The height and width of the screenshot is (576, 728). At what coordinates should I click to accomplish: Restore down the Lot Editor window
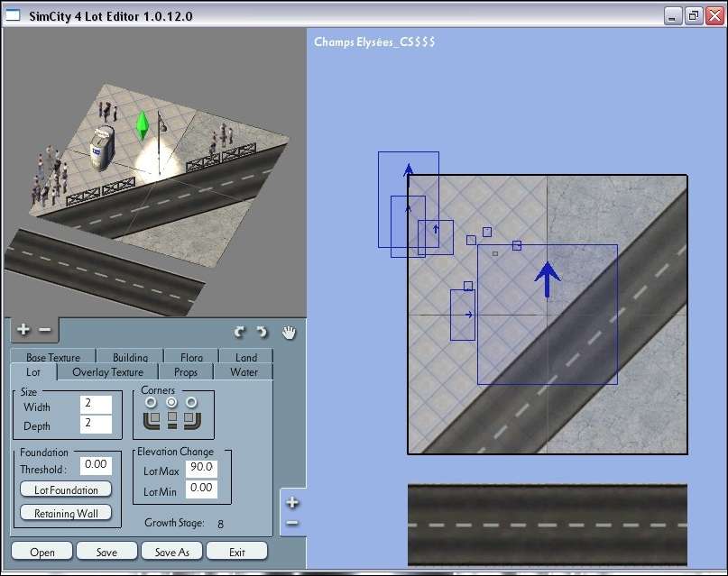coord(694,16)
